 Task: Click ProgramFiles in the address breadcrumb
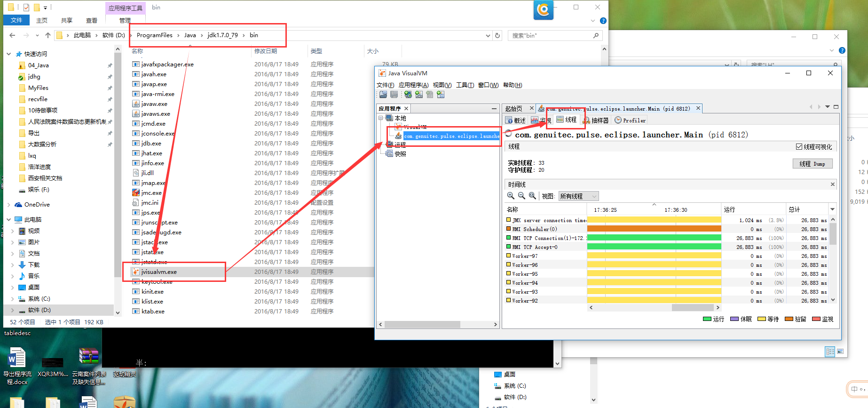pyautogui.click(x=155, y=35)
